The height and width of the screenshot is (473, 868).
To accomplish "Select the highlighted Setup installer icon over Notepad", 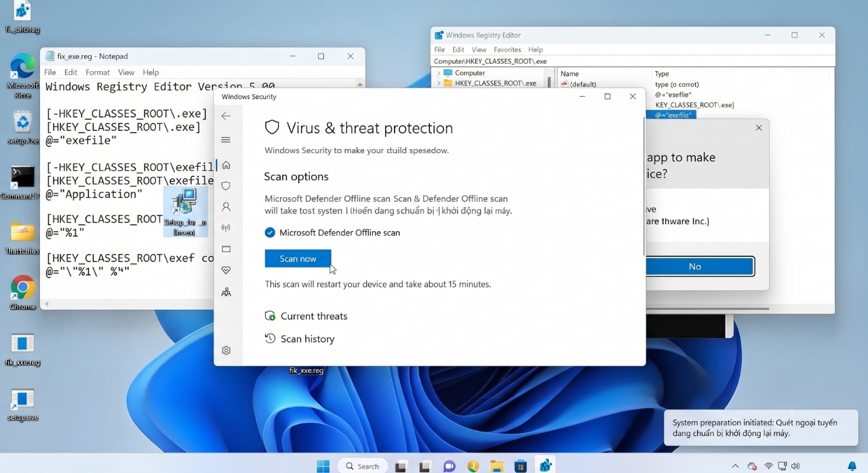I will click(185, 212).
